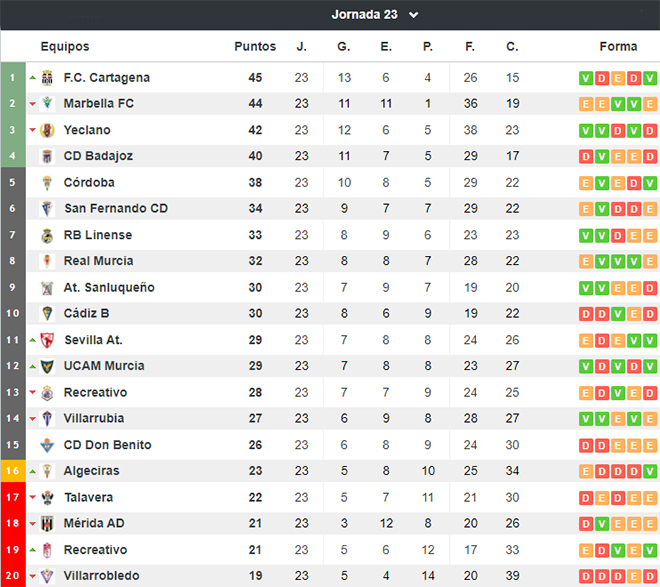This screenshot has height=587, width=660.
Task: Click the Cádiz B team crest
Action: tap(47, 313)
